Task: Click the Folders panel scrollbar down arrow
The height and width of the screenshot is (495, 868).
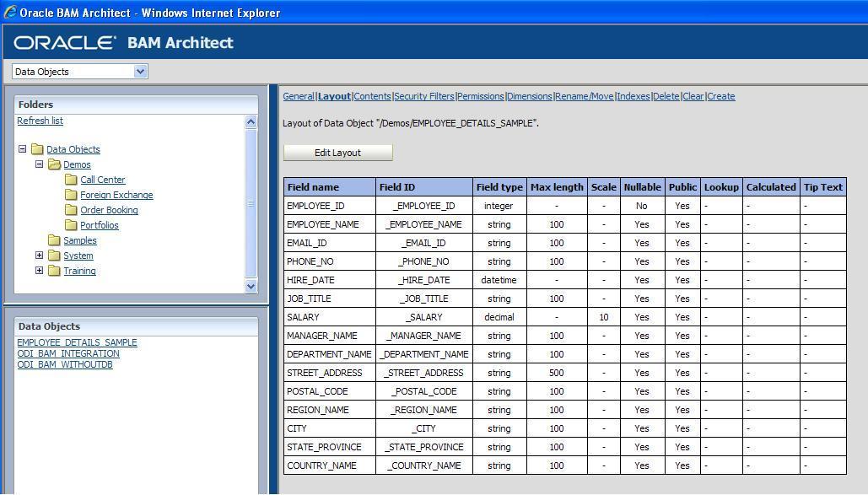Action: 251,288
